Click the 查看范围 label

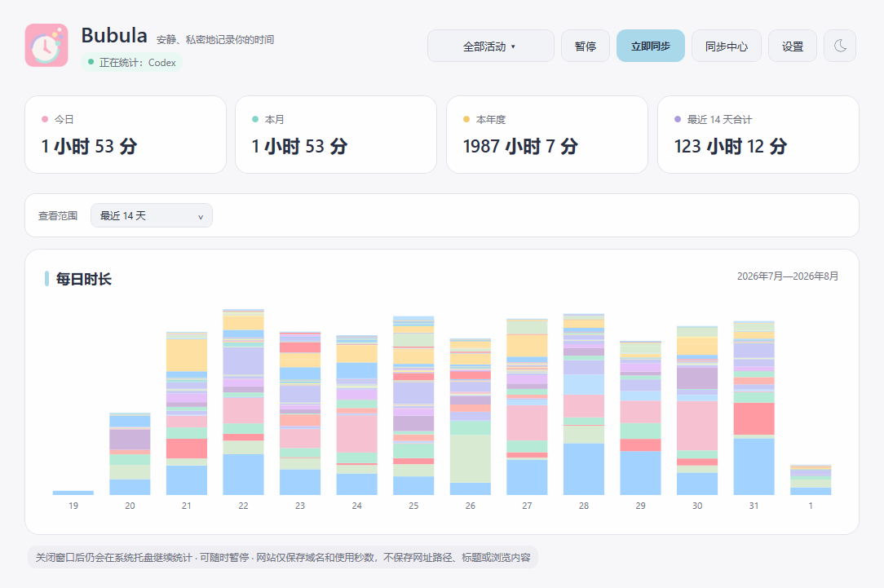point(58,216)
